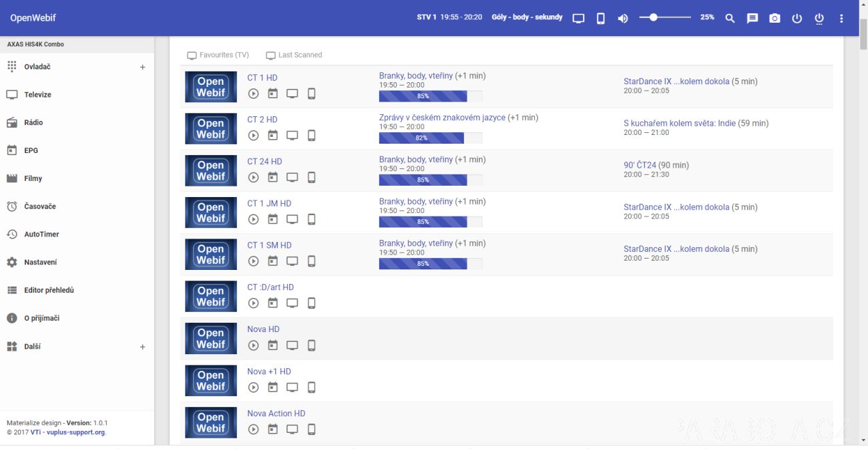Open the CT 1 HD channel link

coord(262,78)
